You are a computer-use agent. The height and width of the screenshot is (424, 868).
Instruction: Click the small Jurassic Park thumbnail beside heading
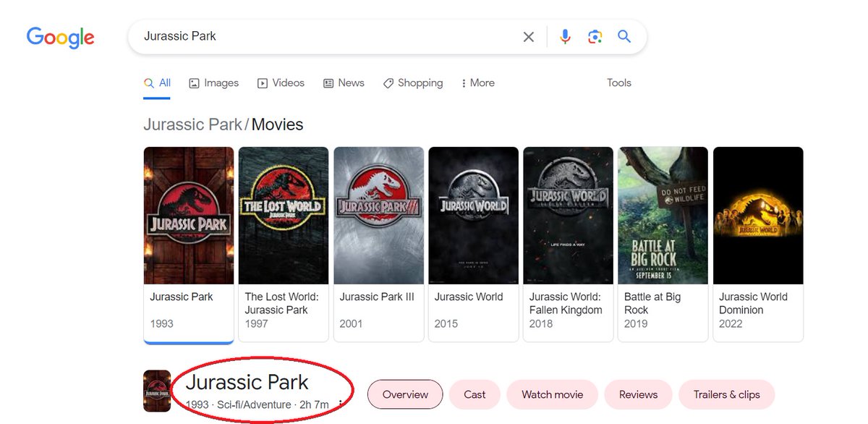pos(157,391)
